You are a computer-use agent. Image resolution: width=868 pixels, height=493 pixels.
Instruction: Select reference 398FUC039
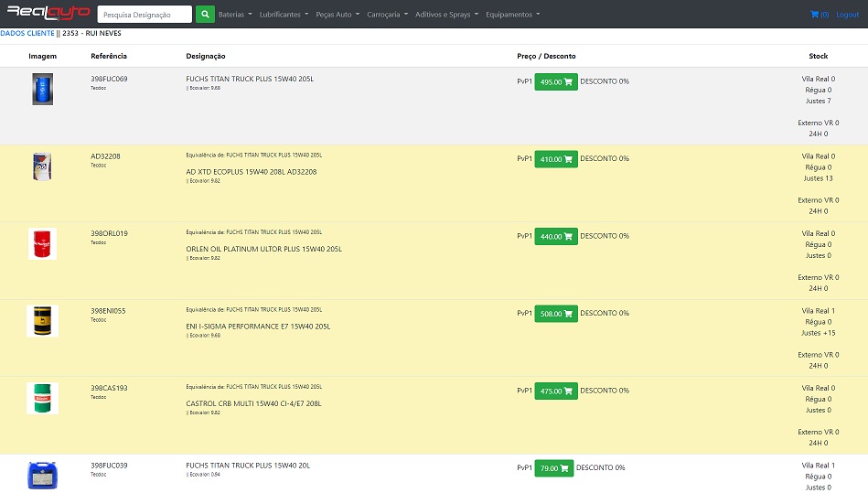coord(109,466)
